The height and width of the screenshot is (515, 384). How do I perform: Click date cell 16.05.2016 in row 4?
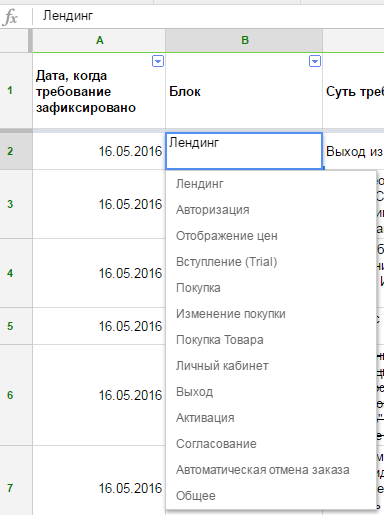99,273
